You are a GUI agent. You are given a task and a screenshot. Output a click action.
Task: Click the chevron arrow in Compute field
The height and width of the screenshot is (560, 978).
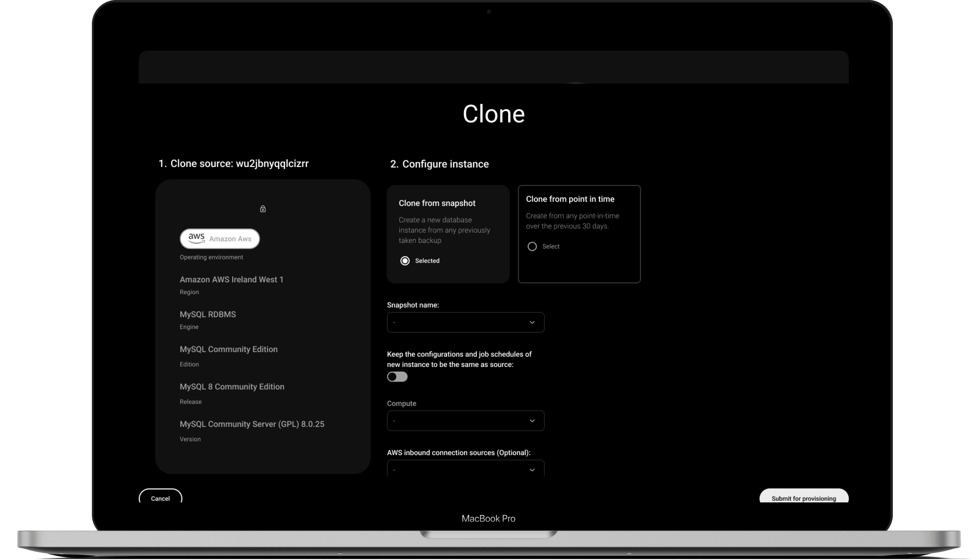pos(532,421)
